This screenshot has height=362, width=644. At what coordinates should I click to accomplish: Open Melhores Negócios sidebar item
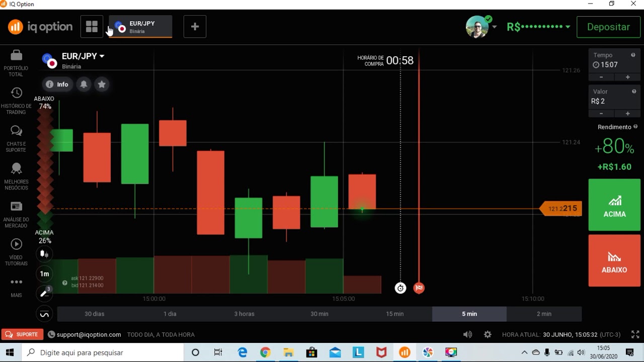coord(16,176)
